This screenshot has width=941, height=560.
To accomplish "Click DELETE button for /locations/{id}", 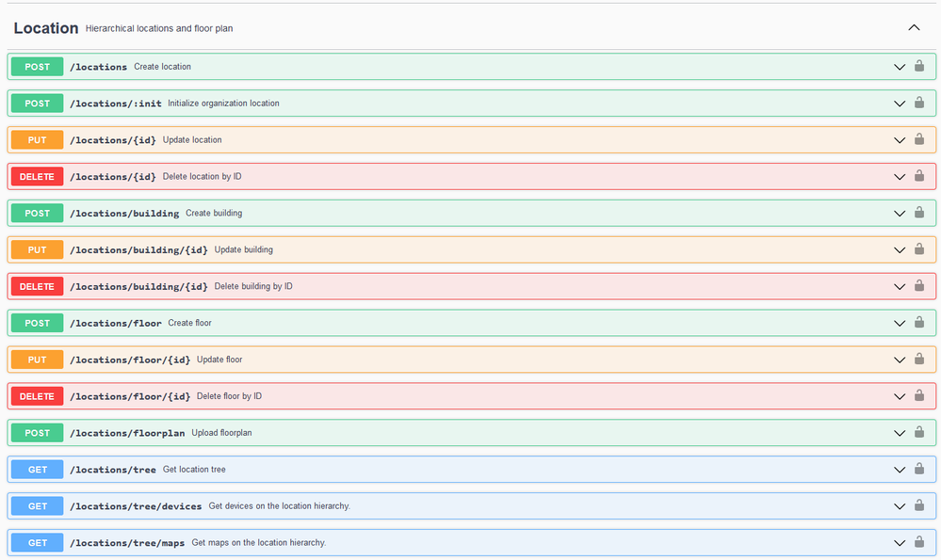I will click(x=38, y=176).
